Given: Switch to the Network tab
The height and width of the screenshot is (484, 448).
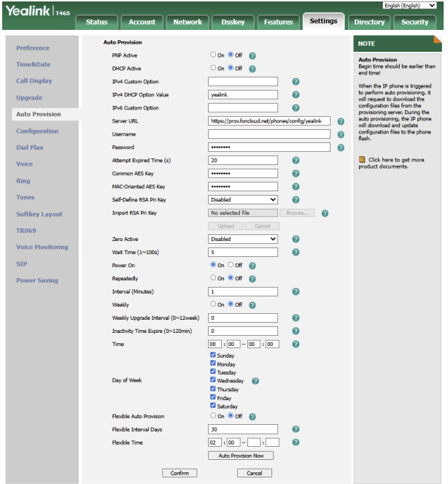Looking at the screenshot, I should pos(188,22).
